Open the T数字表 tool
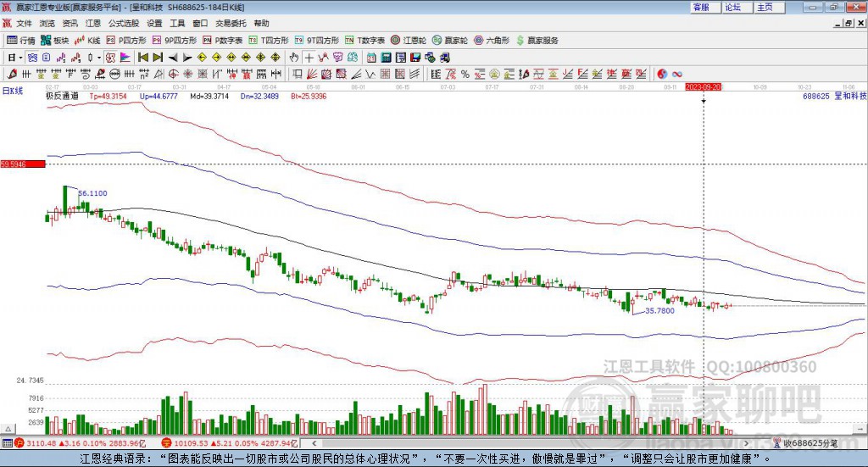Screen dimensions: 868x467 pyautogui.click(x=364, y=41)
